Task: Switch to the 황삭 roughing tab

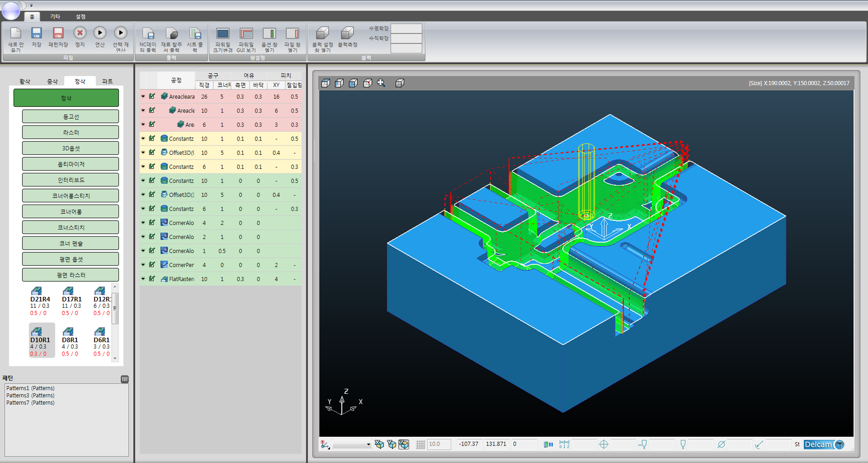Action: click(x=25, y=81)
